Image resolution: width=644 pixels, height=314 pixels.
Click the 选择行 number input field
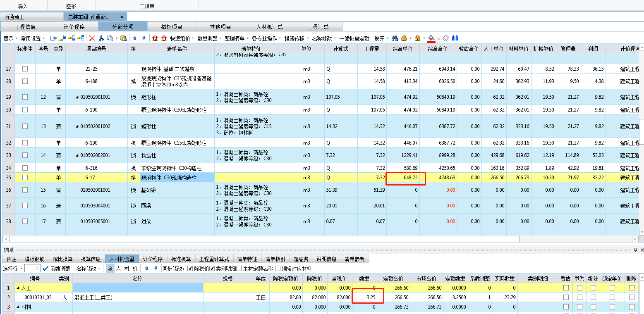point(32,269)
